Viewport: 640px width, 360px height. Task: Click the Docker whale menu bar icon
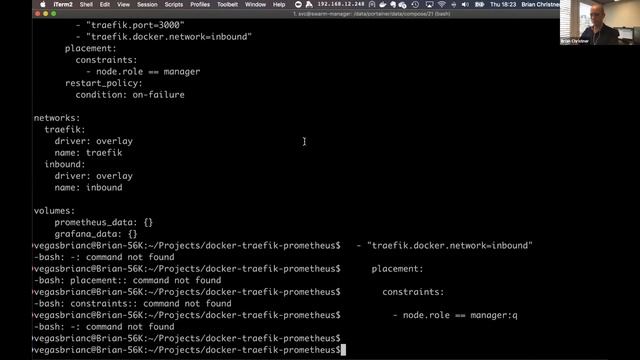[382, 4]
